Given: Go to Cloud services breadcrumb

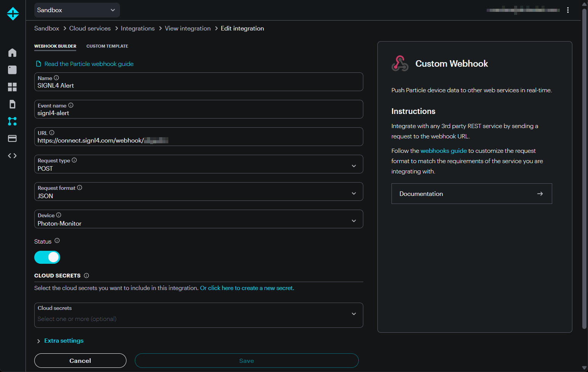Looking at the screenshot, I should 90,29.
